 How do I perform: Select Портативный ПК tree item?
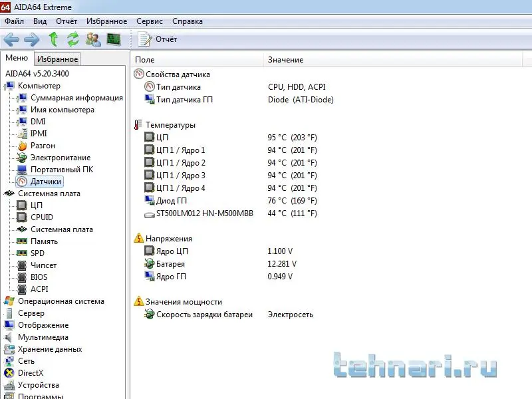point(62,170)
